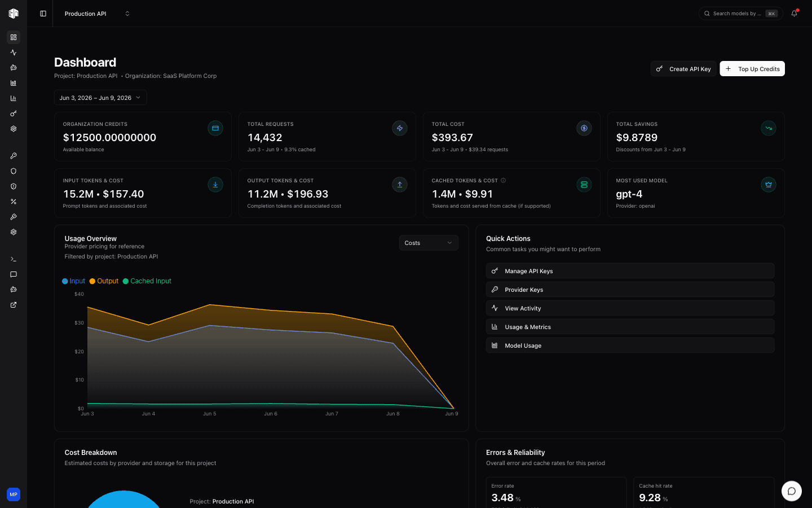Open the MP user avatar
The image size is (812, 508).
(x=14, y=494)
